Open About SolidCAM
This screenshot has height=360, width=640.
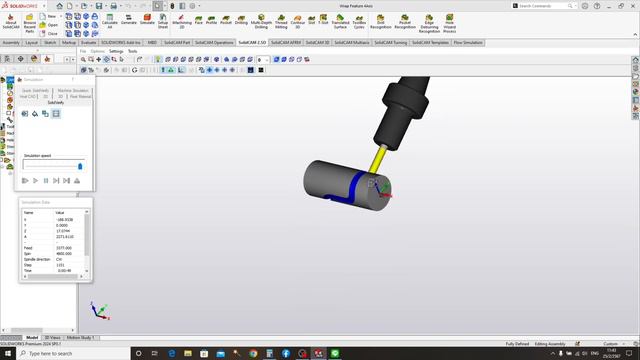[x=11, y=22]
